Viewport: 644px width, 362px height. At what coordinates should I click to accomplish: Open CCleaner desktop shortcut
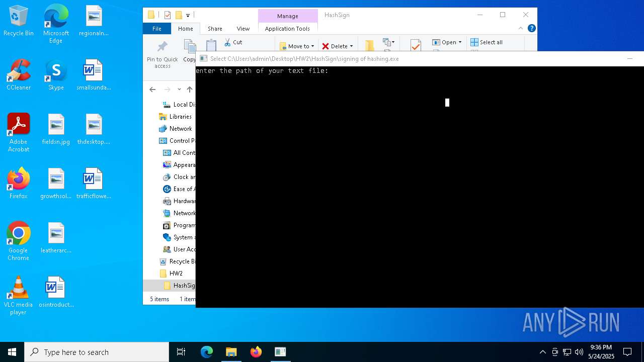coord(19,75)
